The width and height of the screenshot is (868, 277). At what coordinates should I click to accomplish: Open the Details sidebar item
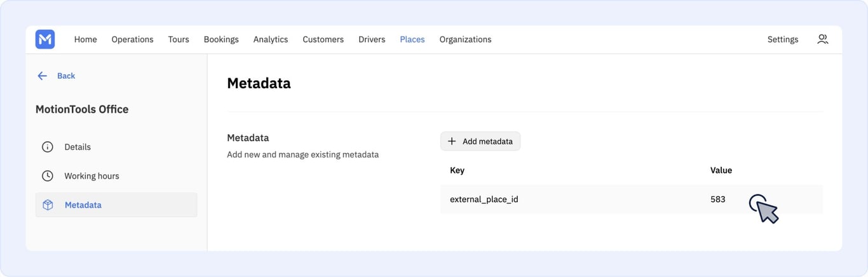pos(116,147)
